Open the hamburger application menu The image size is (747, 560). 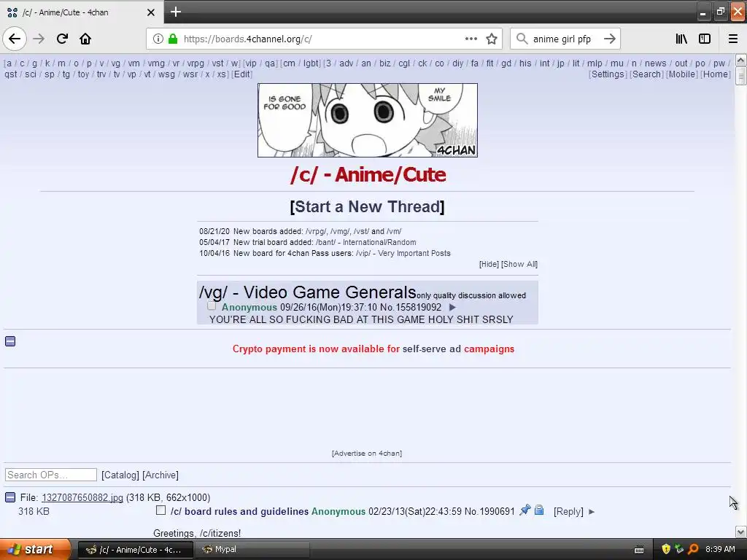pyautogui.click(x=733, y=39)
